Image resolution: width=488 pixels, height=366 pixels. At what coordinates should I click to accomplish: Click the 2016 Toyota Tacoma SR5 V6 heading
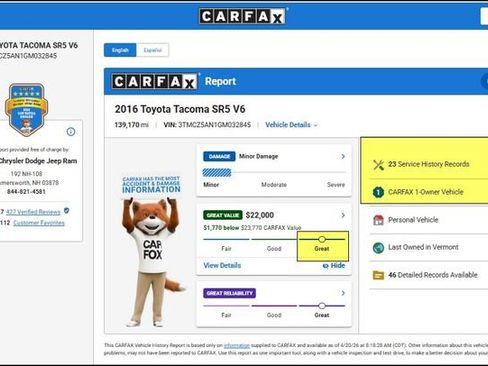[180, 109]
